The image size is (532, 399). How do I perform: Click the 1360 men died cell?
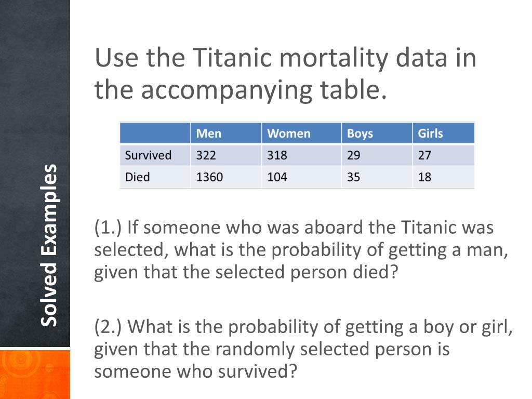(226, 177)
